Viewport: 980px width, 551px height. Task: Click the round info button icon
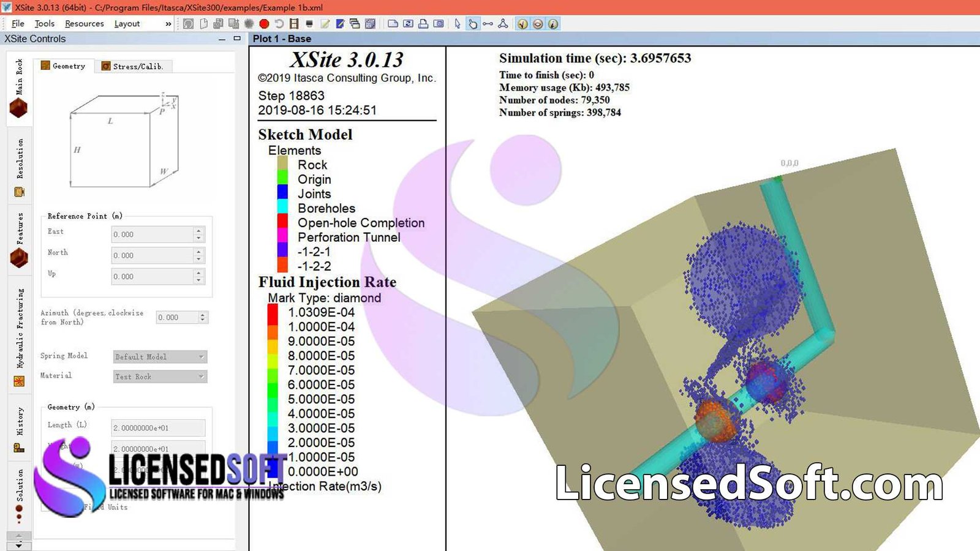pos(552,24)
